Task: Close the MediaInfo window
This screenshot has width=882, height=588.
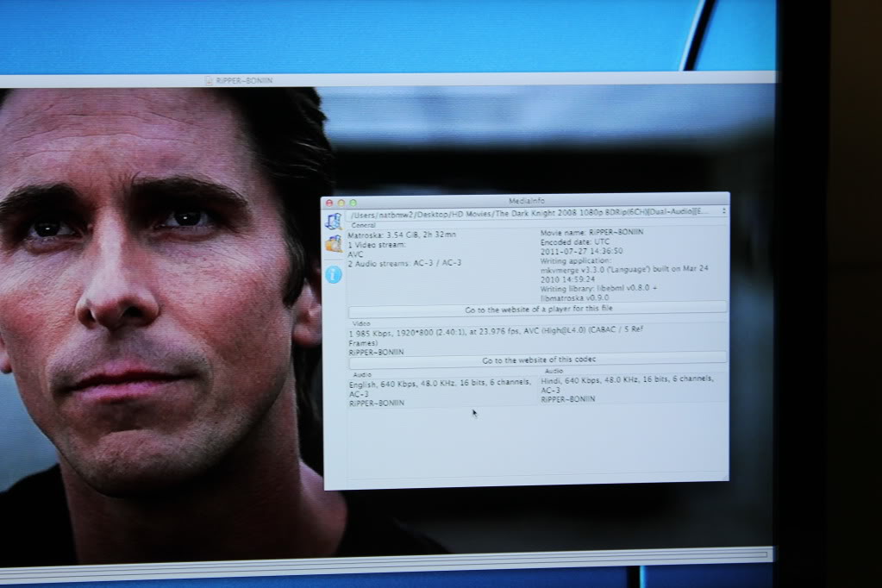Action: (x=329, y=203)
